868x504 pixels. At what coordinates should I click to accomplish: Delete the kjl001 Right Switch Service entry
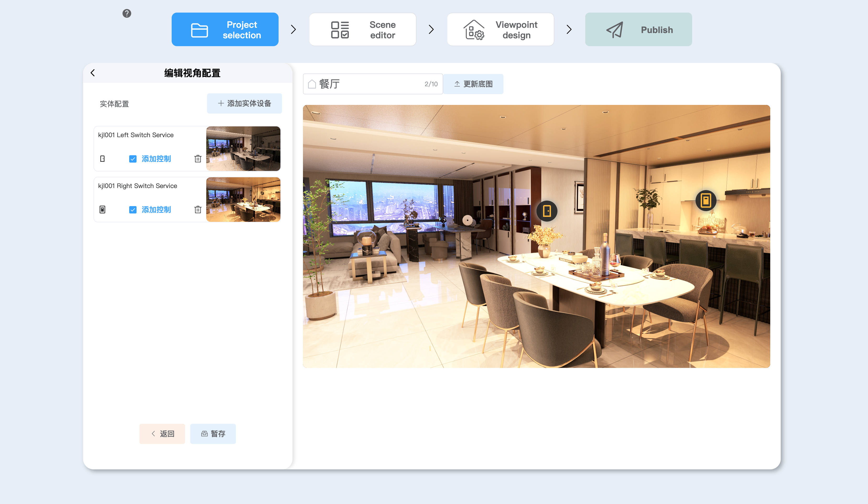coord(198,210)
